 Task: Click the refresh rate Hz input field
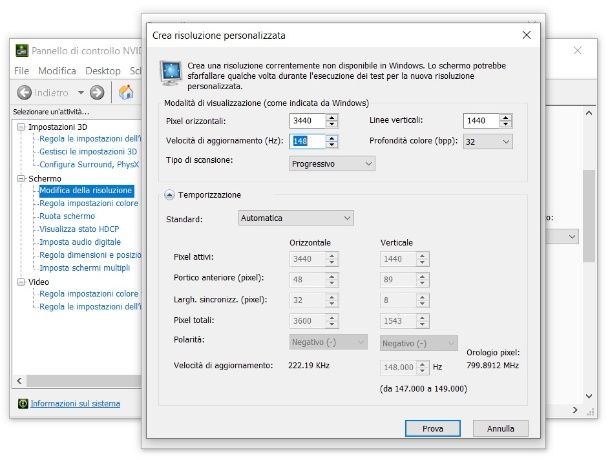[307, 141]
